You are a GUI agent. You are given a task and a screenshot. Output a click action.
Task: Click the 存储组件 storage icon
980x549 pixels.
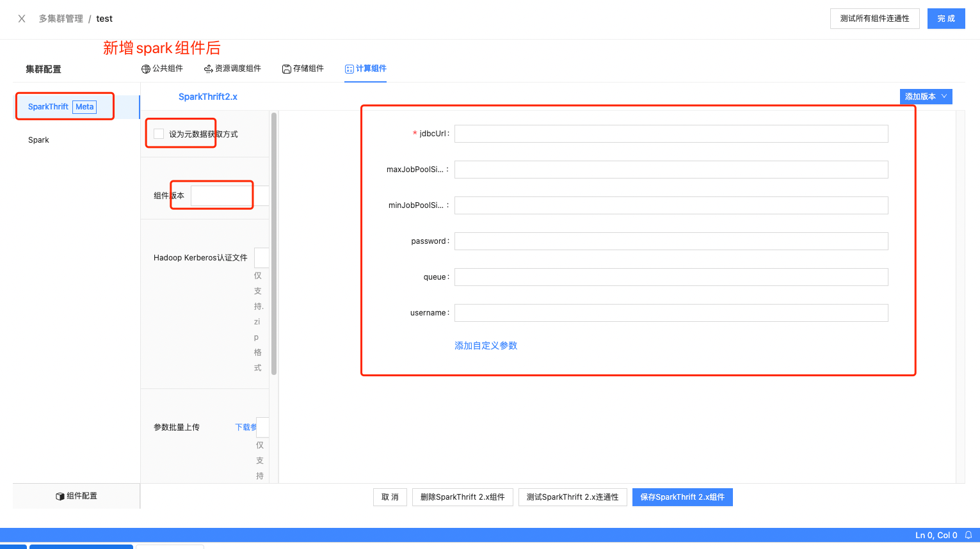[286, 68]
